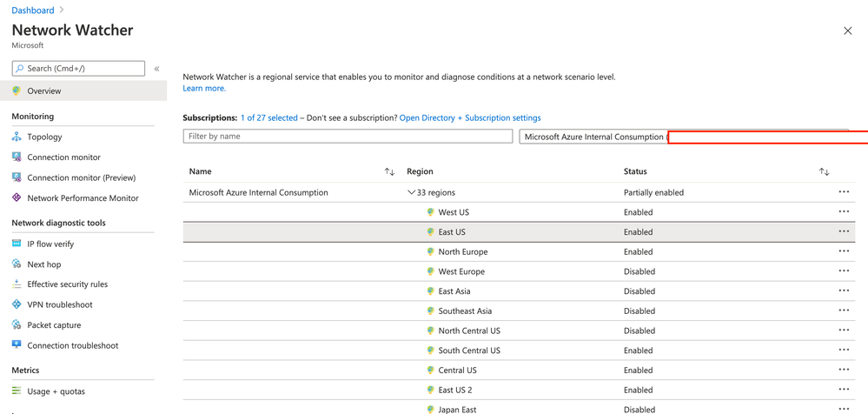The height and width of the screenshot is (414, 868).
Task: Open the more options ellipsis for West US
Action: click(844, 211)
